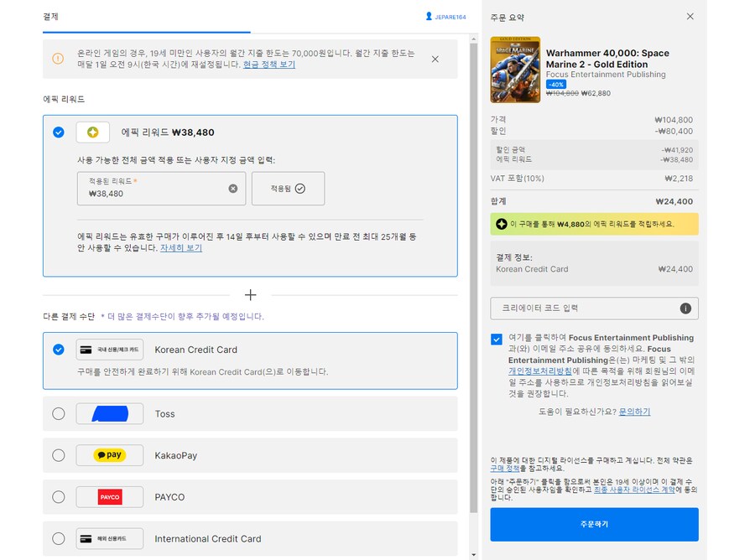The image size is (755, 560).
Task: Click the Warhammer 40,000 Gold Edition title
Action: tap(607, 59)
